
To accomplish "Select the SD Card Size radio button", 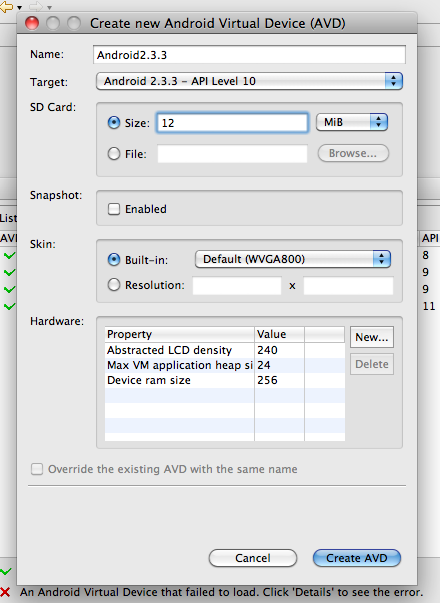I will 114,123.
